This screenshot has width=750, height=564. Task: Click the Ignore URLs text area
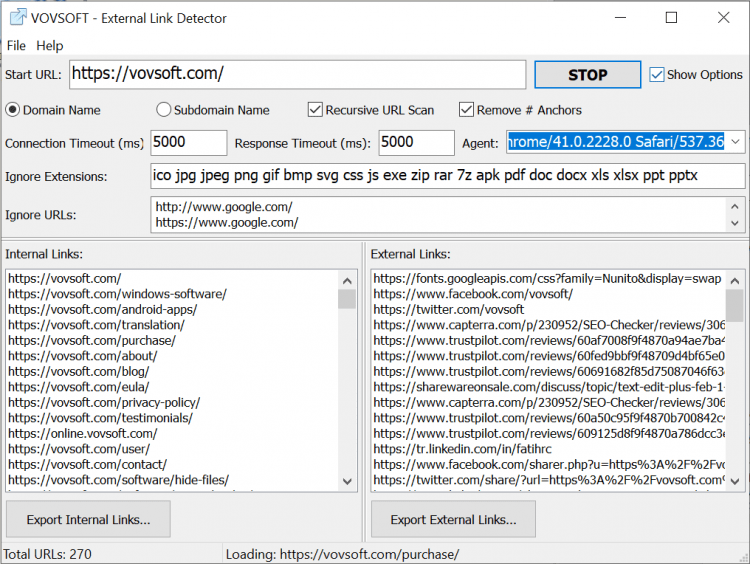click(440, 215)
